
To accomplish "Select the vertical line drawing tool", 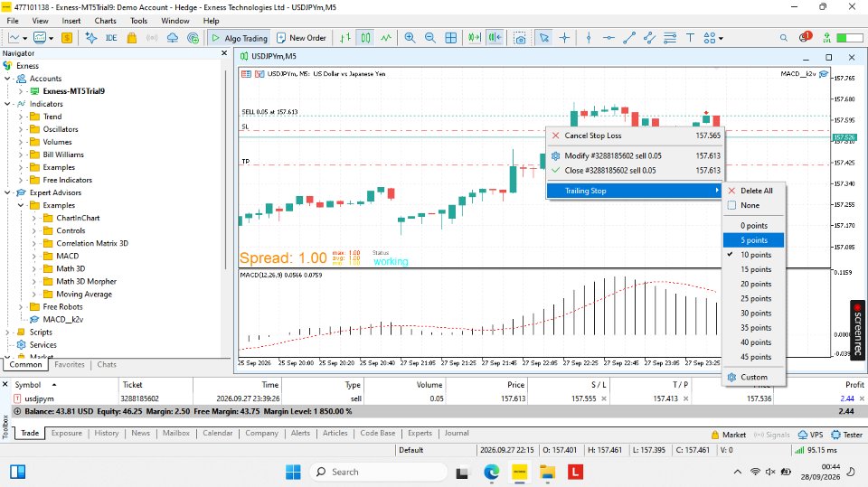I will pos(589,38).
